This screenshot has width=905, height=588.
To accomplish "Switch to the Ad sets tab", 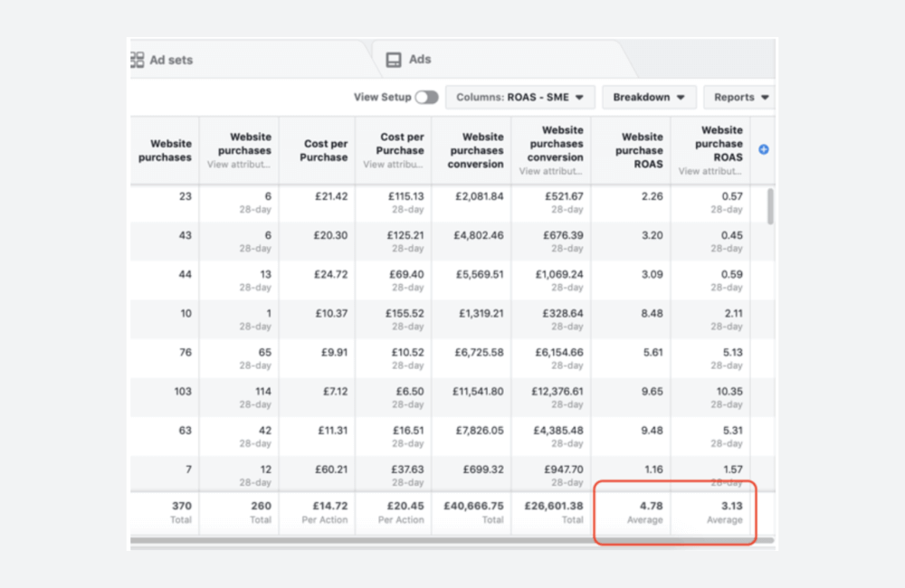I will pyautogui.click(x=171, y=60).
